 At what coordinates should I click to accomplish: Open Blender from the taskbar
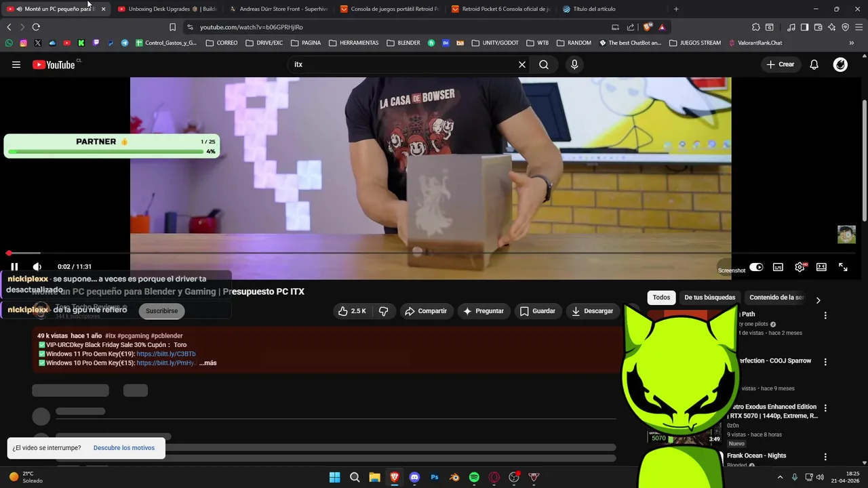[454, 477]
